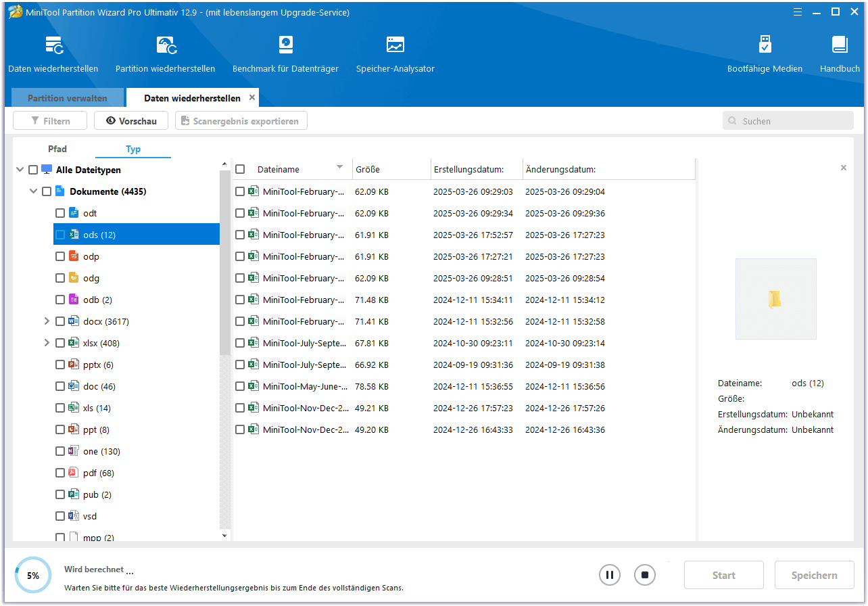
Task: Click the Start button
Action: [x=723, y=576]
